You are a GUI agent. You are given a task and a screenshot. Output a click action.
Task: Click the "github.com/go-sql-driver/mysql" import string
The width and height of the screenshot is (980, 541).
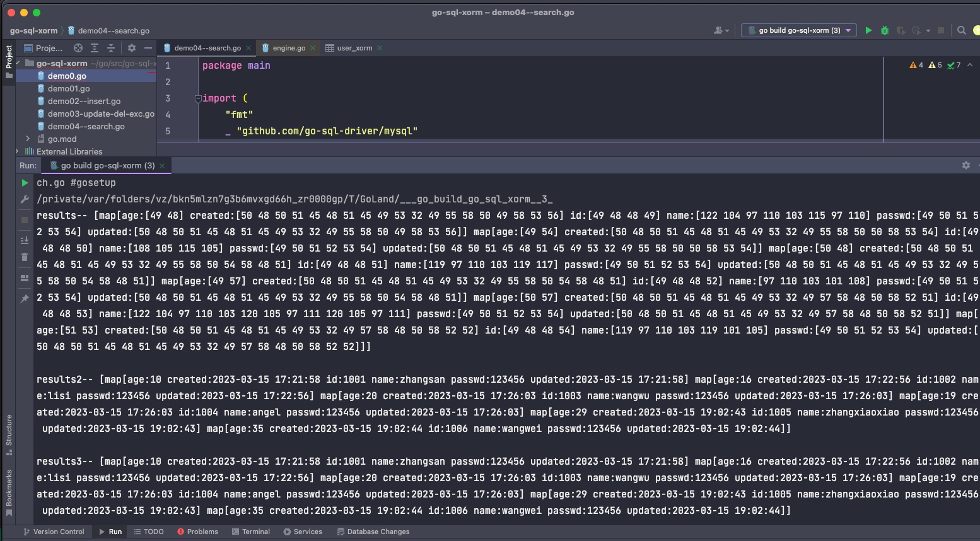click(x=327, y=131)
